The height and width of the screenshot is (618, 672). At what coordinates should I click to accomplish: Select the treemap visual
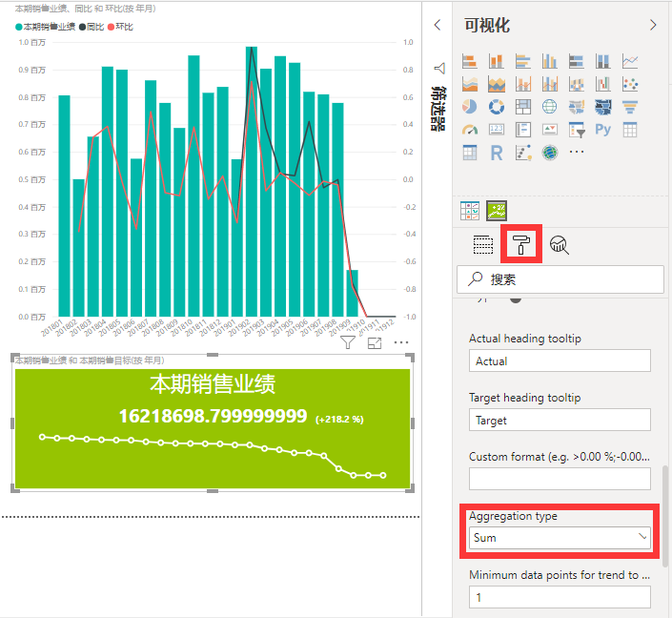coord(523,107)
